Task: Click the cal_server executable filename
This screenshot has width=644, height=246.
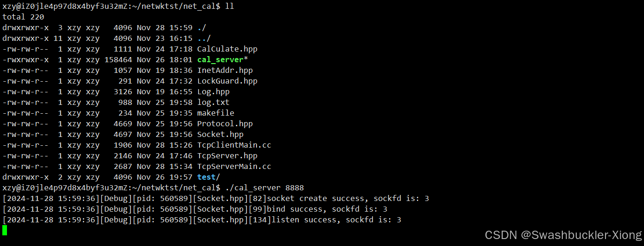Action: click(x=220, y=60)
